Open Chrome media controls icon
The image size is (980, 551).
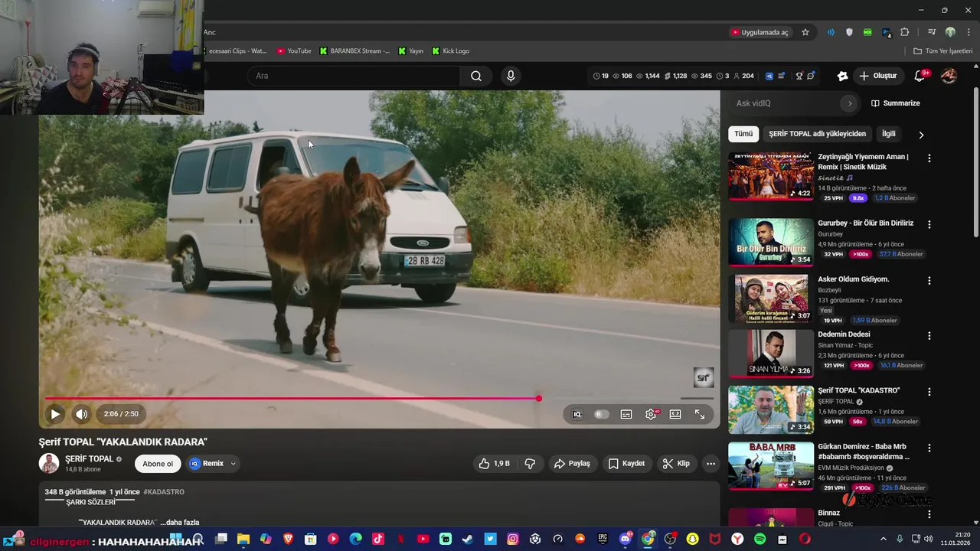click(932, 32)
